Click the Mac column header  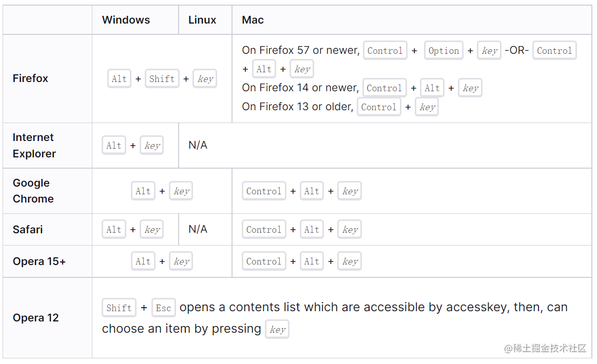253,20
